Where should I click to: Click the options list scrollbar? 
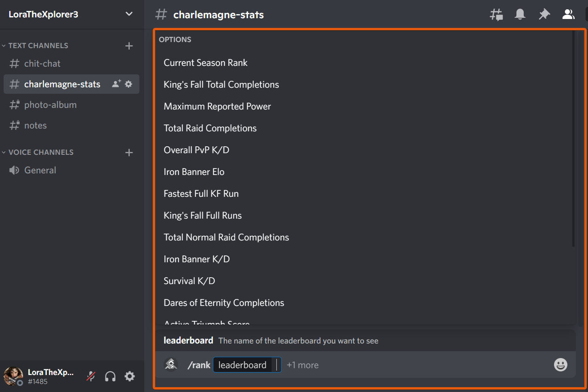coord(573,139)
